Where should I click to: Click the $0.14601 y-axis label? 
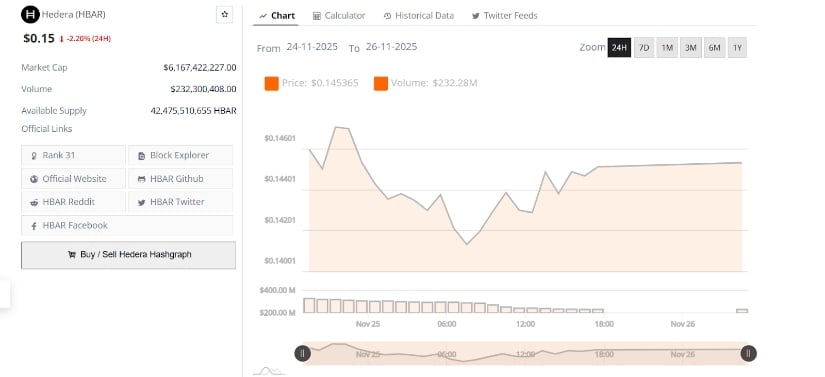[280, 138]
